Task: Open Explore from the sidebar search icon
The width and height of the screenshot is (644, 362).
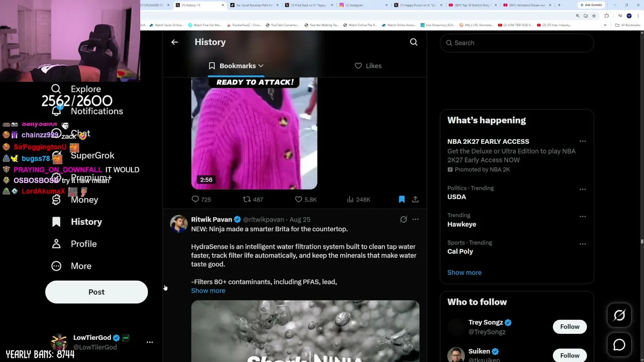Action: (x=56, y=89)
